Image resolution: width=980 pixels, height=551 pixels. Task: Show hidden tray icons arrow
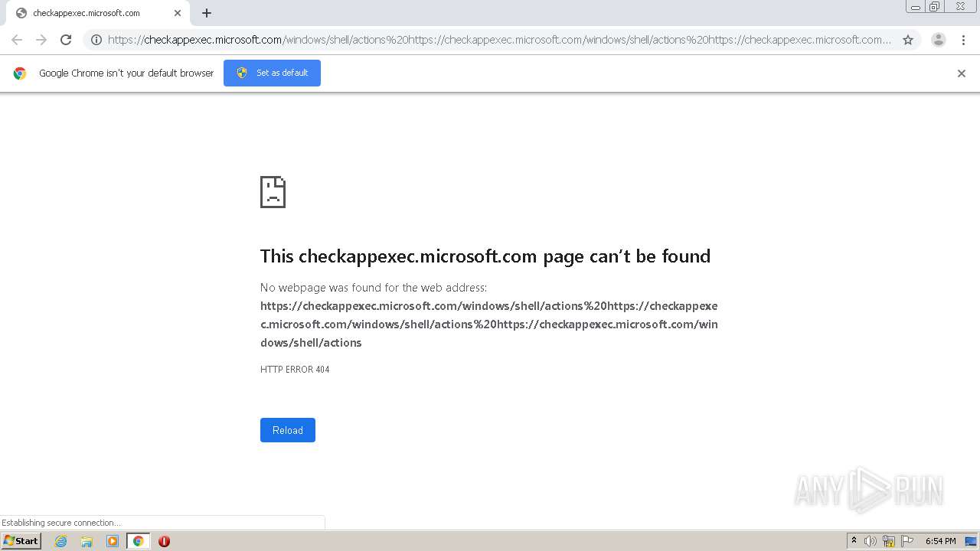(x=854, y=541)
